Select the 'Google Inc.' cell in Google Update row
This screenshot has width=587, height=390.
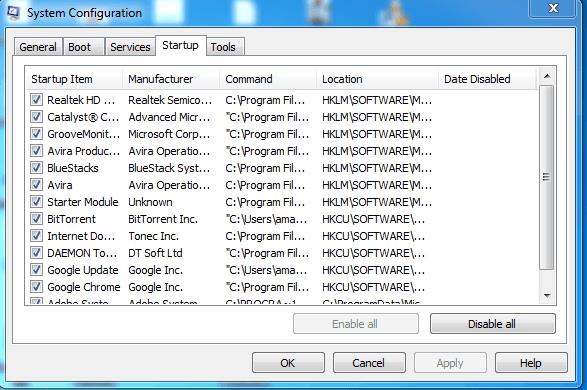click(155, 270)
